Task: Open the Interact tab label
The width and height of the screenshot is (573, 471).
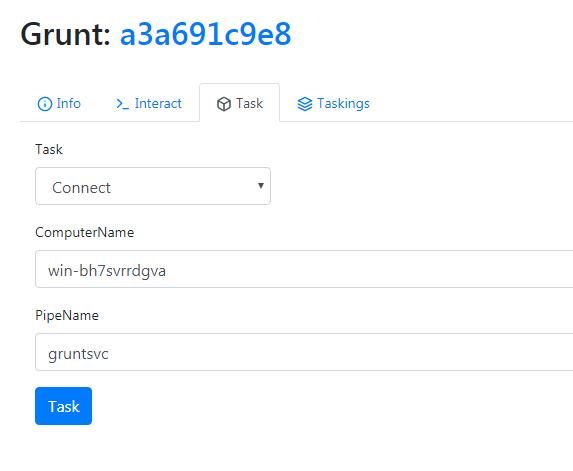Action: click(x=158, y=103)
